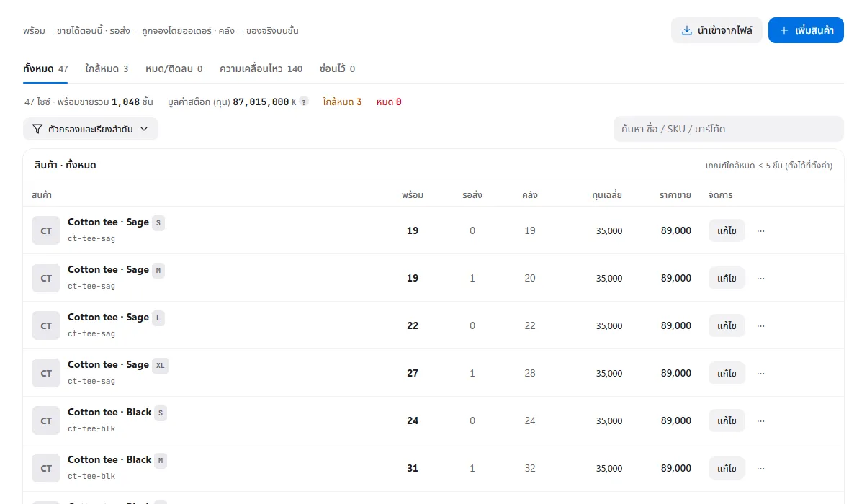The image size is (867, 504).
Task: Click the สินค้า · ทั้งหมด panel title
Action: coord(65,166)
